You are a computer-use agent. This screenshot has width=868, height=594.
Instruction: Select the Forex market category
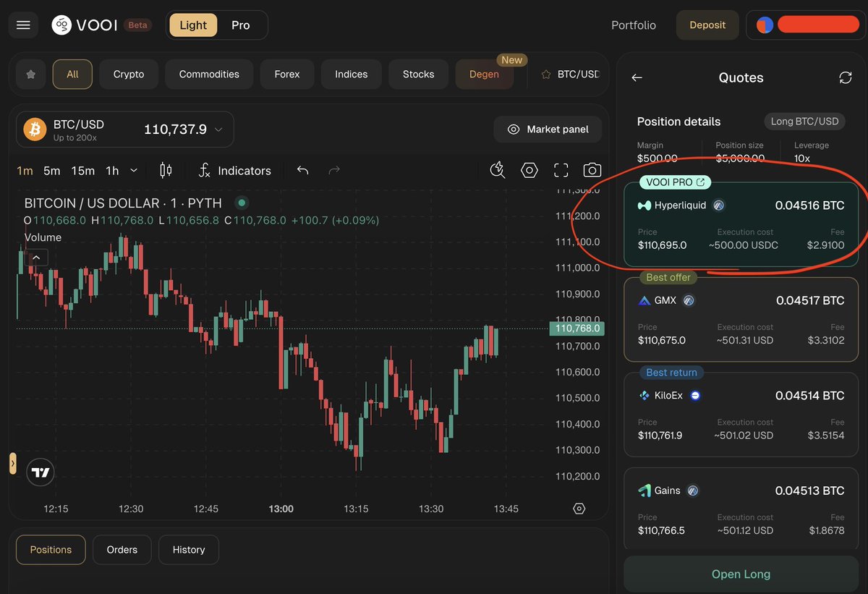286,73
